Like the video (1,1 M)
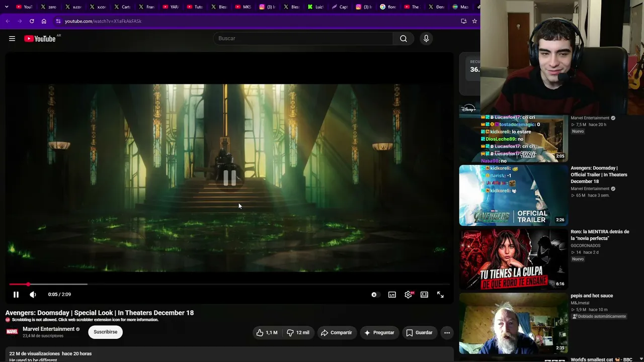The width and height of the screenshot is (644, 362). (x=267, y=332)
